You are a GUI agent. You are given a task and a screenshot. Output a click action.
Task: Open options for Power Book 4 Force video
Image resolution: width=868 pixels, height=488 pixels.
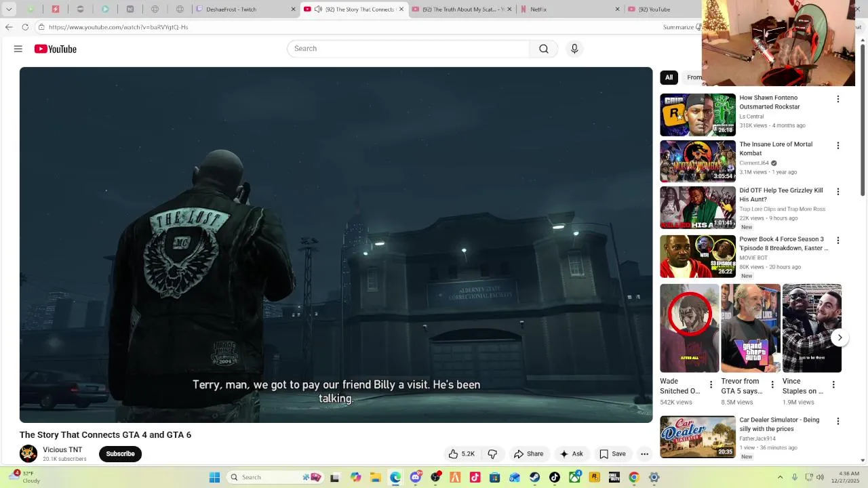837,241
